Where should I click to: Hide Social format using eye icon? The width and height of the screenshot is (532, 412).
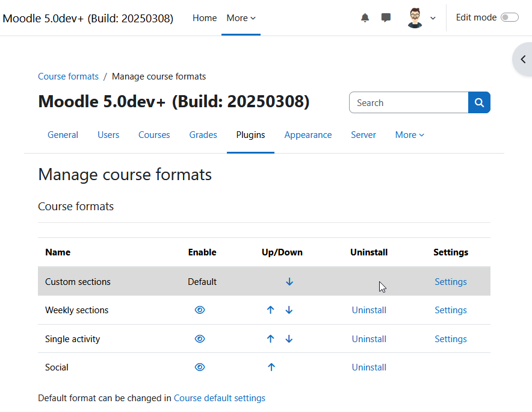tap(200, 367)
